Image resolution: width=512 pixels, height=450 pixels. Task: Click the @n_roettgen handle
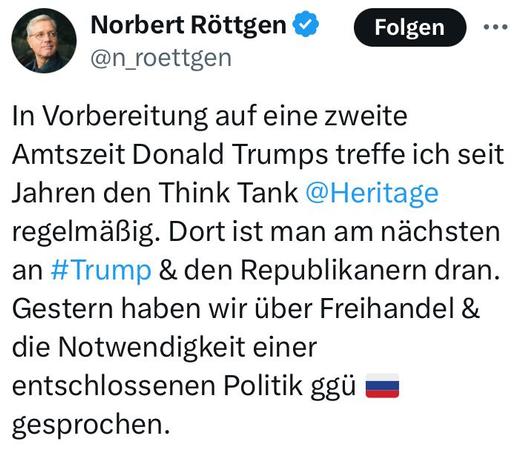pyautogui.click(x=161, y=58)
